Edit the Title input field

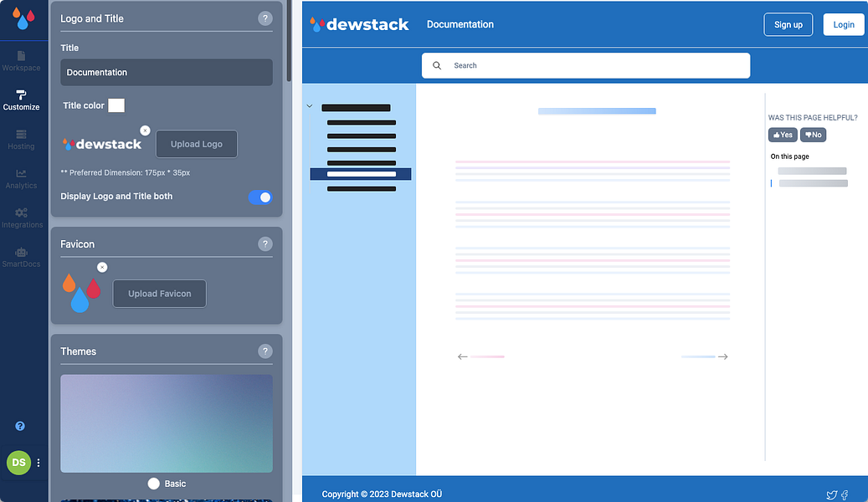(x=167, y=73)
